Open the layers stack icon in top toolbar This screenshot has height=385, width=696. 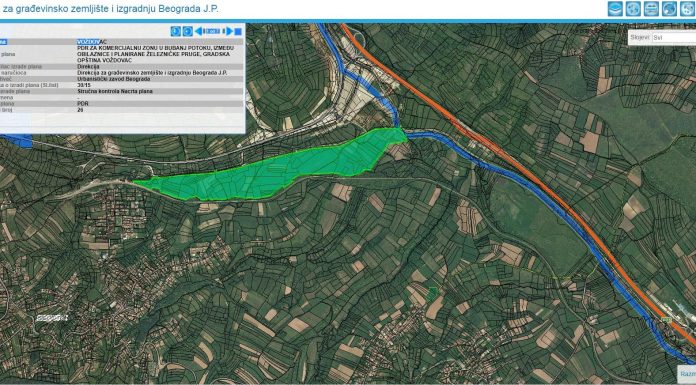pyautogui.click(x=615, y=9)
